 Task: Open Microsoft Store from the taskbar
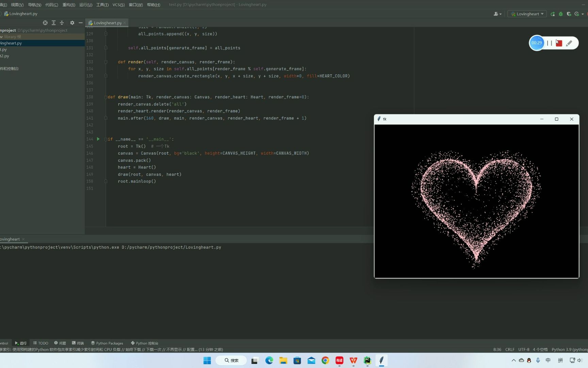297,361
